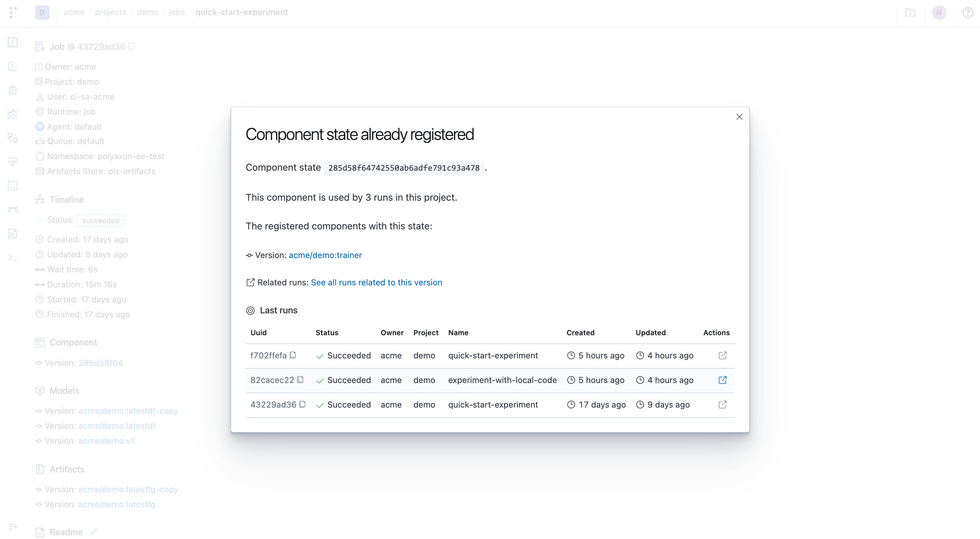Copy UUID 43229ad36 in last runs table
This screenshot has height=539, width=980.
(x=302, y=404)
